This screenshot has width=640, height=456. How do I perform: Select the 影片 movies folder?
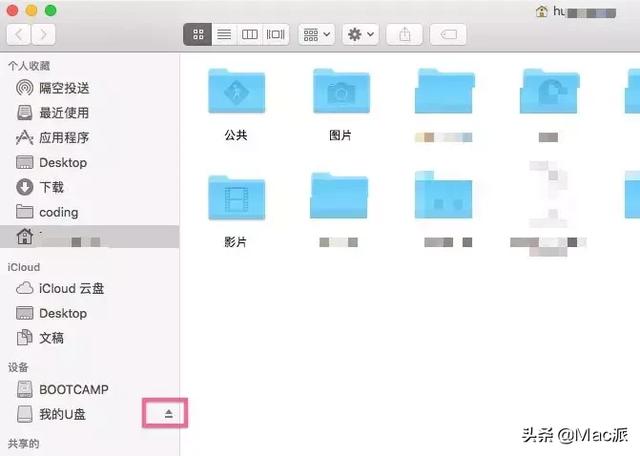pos(236,211)
